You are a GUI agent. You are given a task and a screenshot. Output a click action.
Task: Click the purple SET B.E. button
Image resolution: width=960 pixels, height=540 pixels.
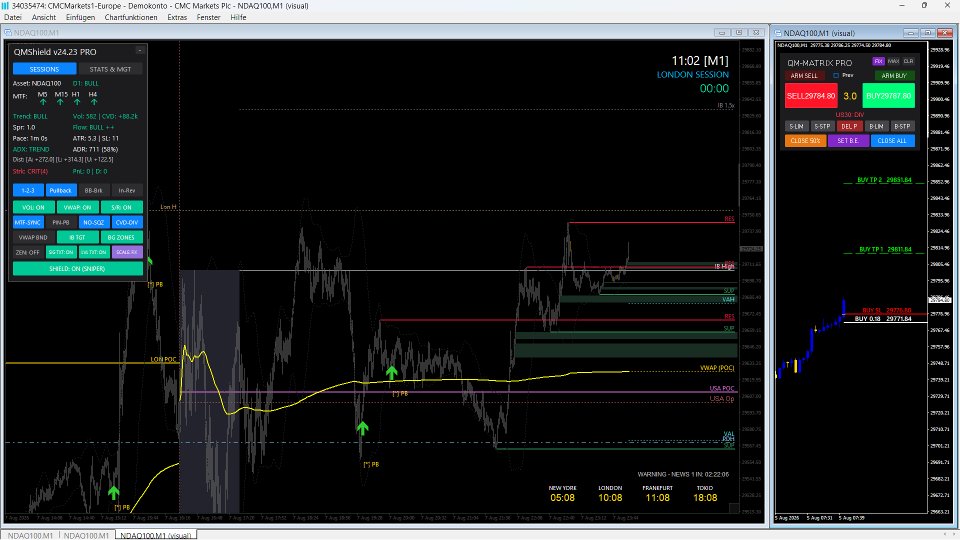849,140
